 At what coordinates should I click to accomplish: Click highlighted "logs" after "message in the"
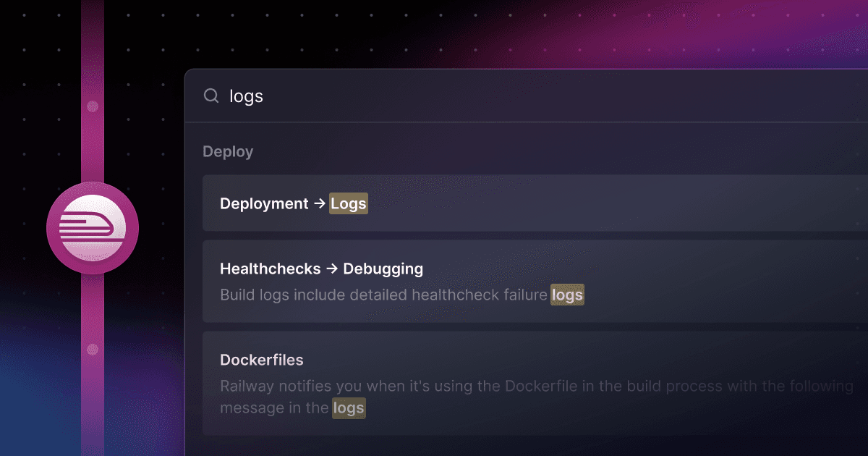coord(349,408)
